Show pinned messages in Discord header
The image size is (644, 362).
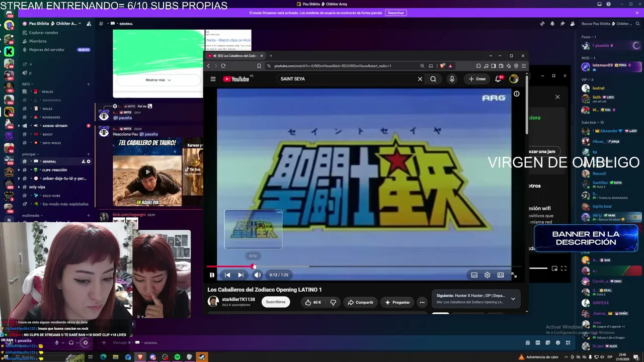point(562,24)
